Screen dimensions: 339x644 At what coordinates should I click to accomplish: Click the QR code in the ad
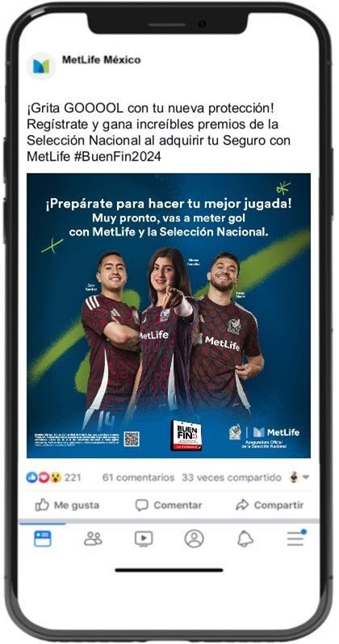pyautogui.click(x=132, y=439)
